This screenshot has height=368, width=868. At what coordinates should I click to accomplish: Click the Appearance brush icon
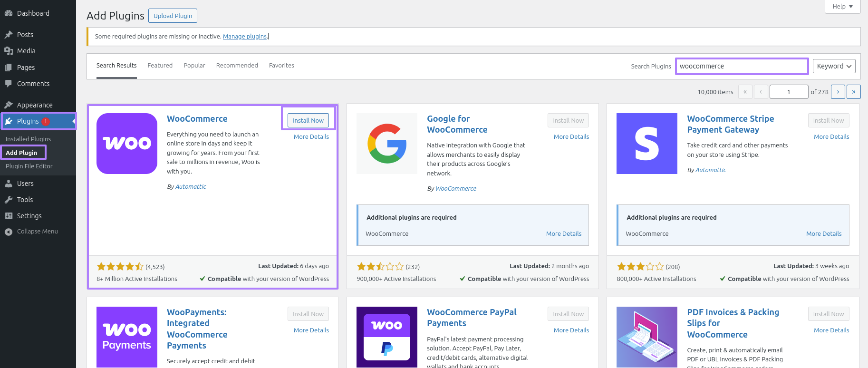pos(9,105)
